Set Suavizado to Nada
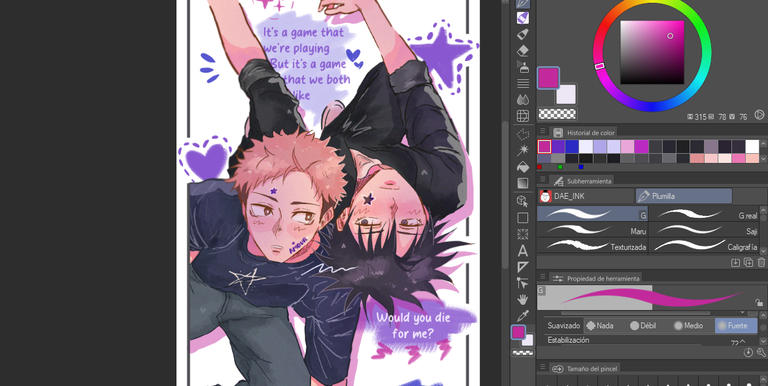The width and height of the screenshot is (768, 386). [600, 326]
